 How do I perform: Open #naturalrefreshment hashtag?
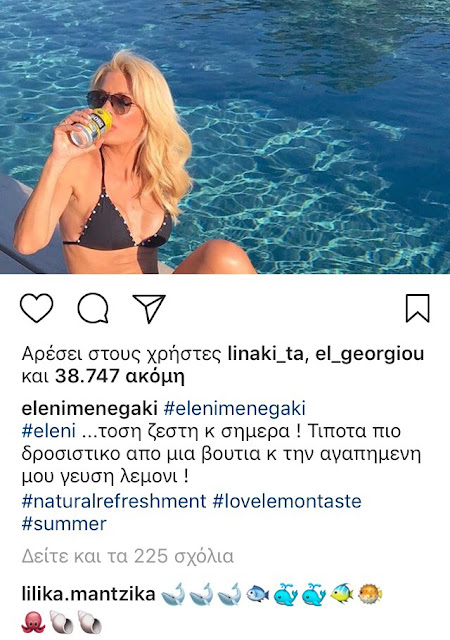click(114, 501)
